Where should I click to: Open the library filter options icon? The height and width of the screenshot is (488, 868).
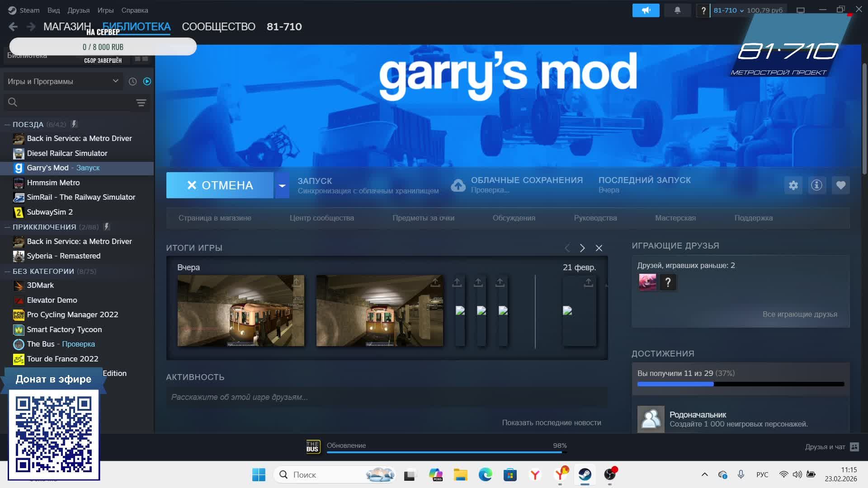[141, 103]
